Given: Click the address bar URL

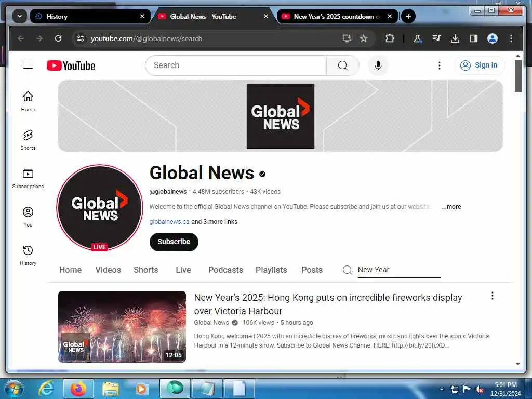Looking at the screenshot, I should 146,38.
